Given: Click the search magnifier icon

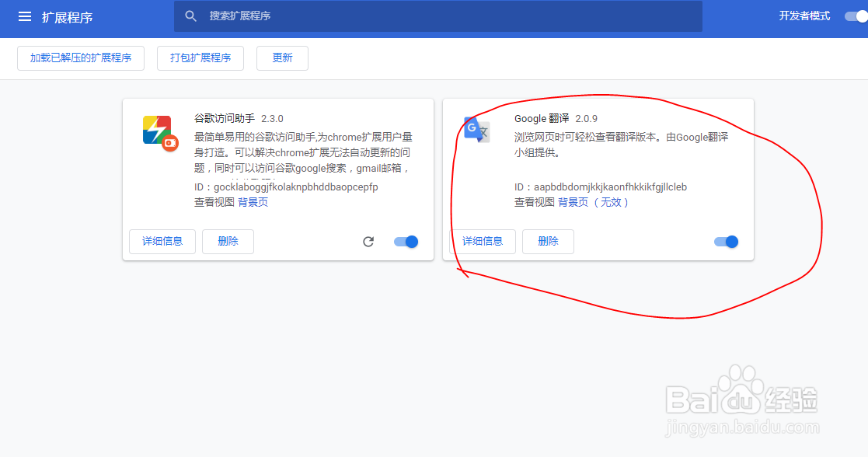Looking at the screenshot, I should (x=190, y=16).
